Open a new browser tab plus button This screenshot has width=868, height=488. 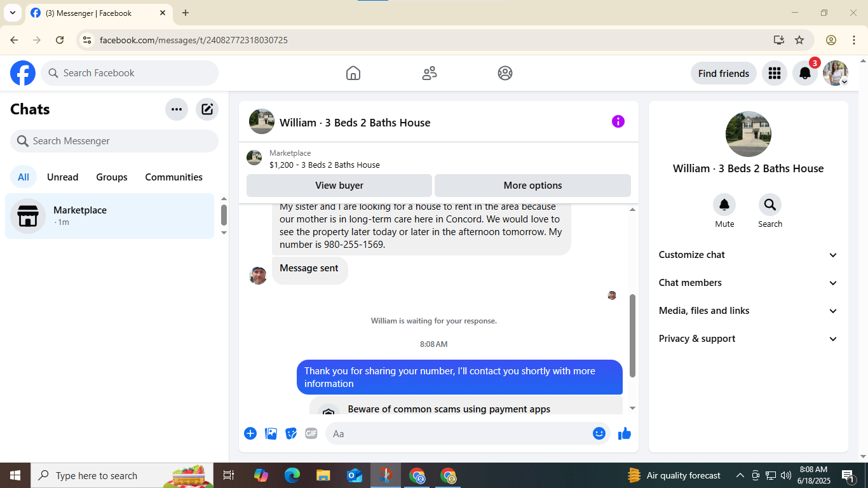click(185, 13)
